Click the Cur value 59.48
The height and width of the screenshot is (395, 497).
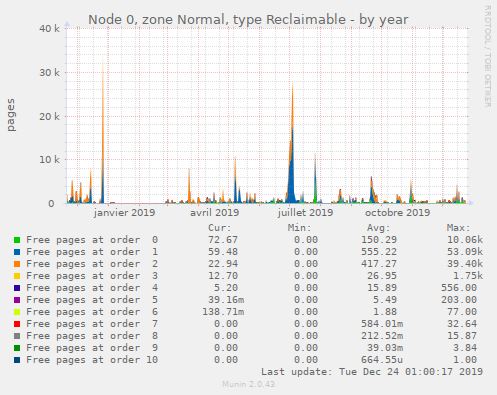click(223, 252)
